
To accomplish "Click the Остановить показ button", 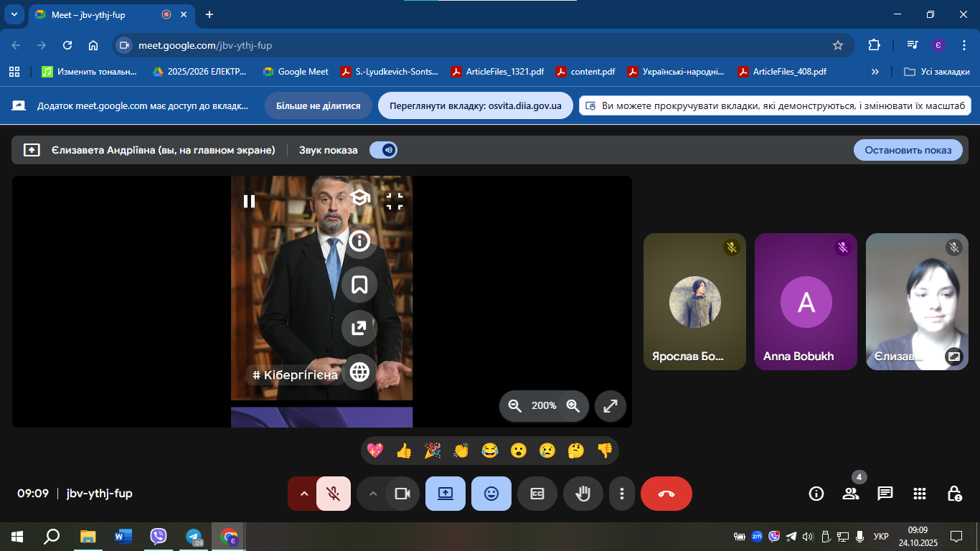I will pos(908,150).
